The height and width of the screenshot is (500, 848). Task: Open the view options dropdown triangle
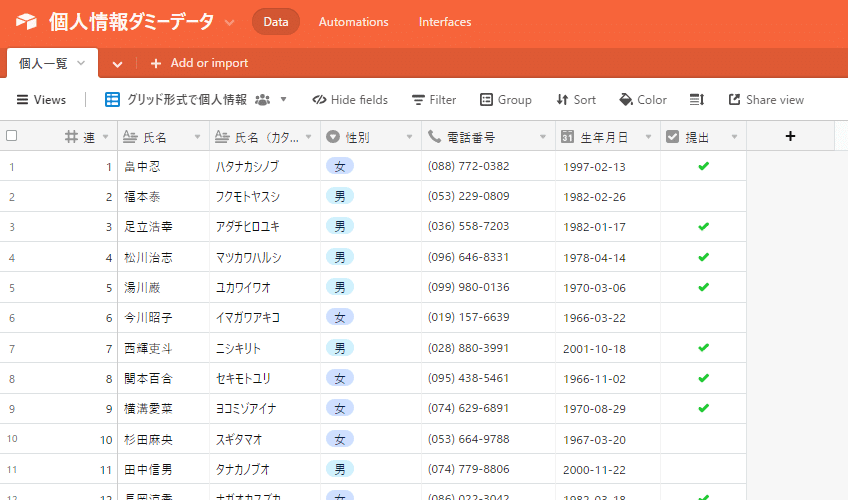click(283, 99)
